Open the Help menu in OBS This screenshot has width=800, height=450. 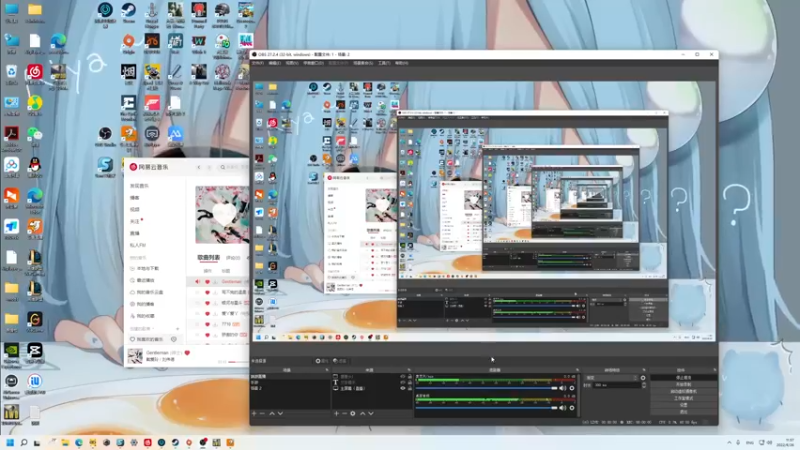point(402,63)
